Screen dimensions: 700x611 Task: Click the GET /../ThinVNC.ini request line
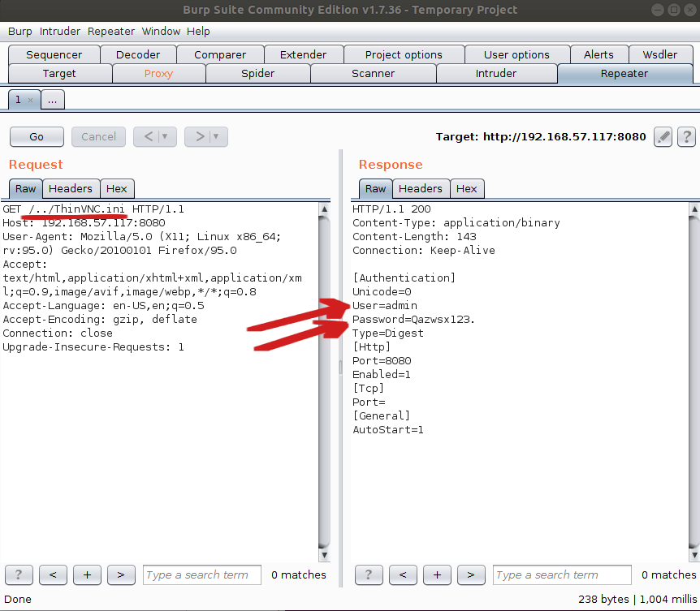[x=93, y=209]
